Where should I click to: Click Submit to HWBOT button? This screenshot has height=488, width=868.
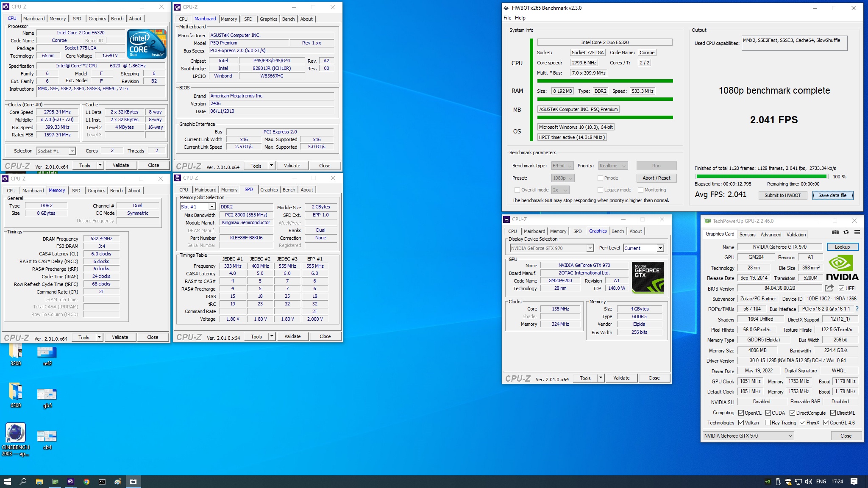click(782, 195)
